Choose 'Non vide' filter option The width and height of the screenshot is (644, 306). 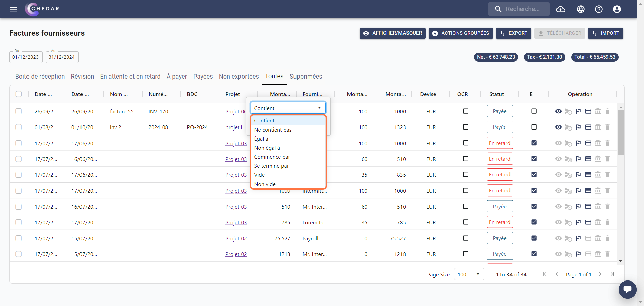pyautogui.click(x=288, y=184)
